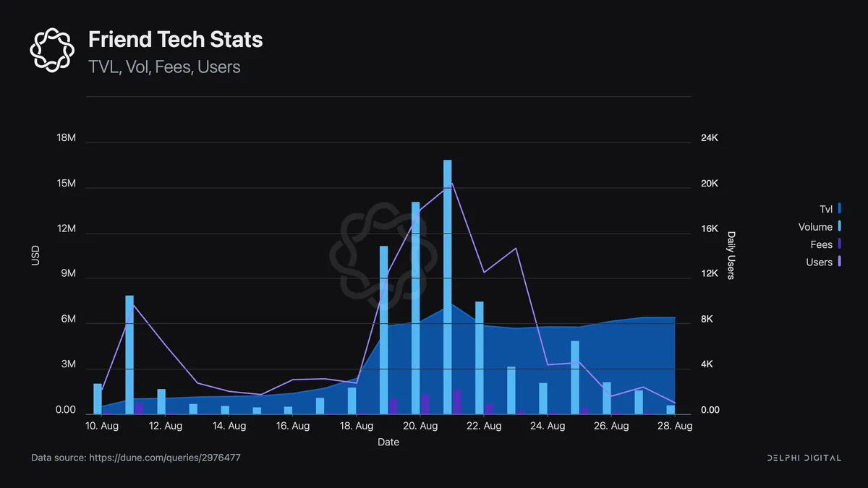Click the 22 Aug volume bar

tap(479, 358)
